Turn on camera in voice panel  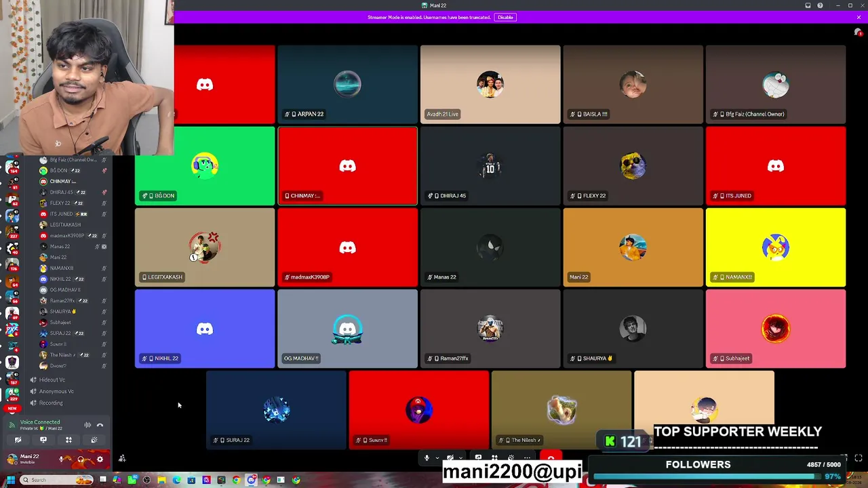click(x=18, y=440)
